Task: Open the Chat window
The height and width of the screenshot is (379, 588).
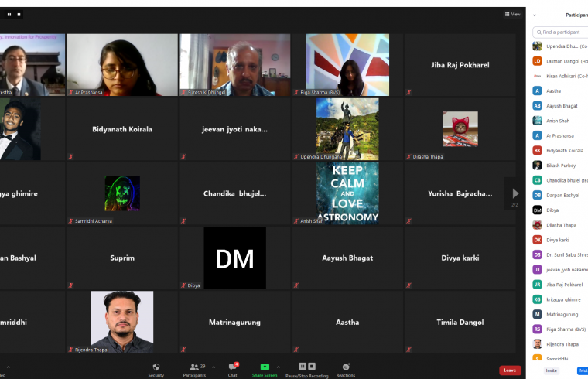Action: point(233,370)
